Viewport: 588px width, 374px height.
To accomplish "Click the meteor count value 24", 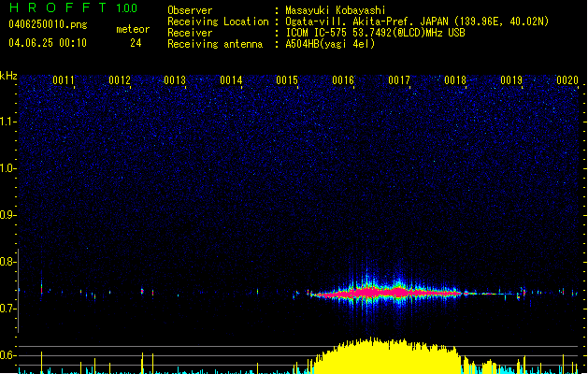I will (x=136, y=43).
